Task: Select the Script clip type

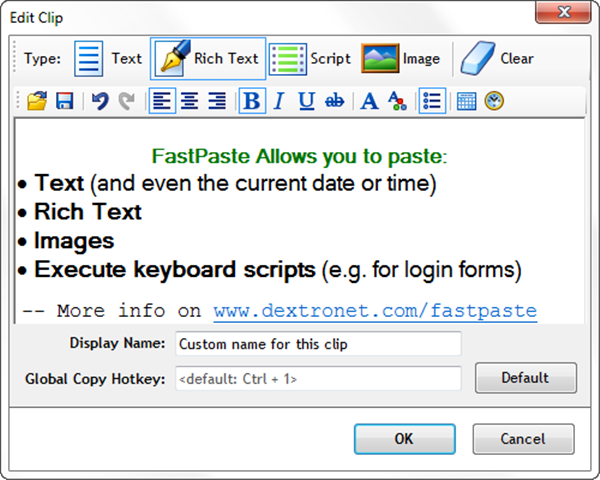Action: [310, 59]
